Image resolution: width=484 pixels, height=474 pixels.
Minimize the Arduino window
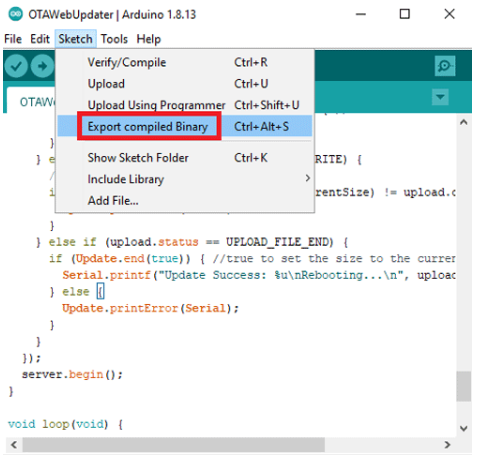pos(361,14)
